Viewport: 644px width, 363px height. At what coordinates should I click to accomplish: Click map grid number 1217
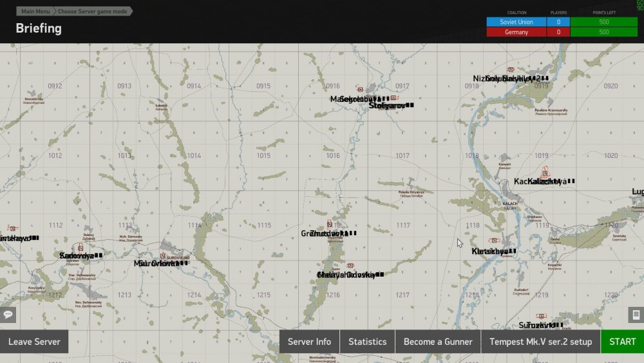point(402,295)
